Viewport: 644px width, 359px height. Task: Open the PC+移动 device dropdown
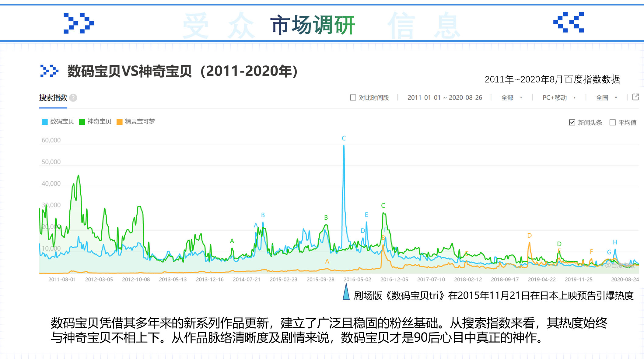[x=559, y=98]
